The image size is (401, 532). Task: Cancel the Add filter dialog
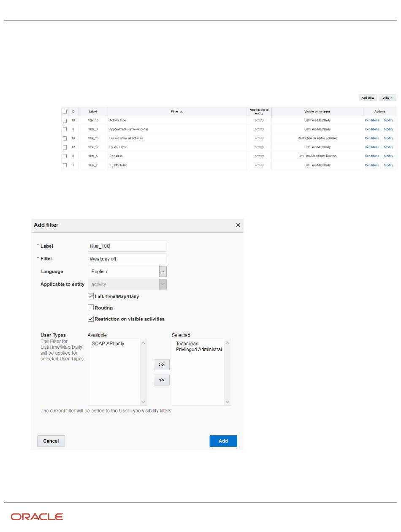51,441
